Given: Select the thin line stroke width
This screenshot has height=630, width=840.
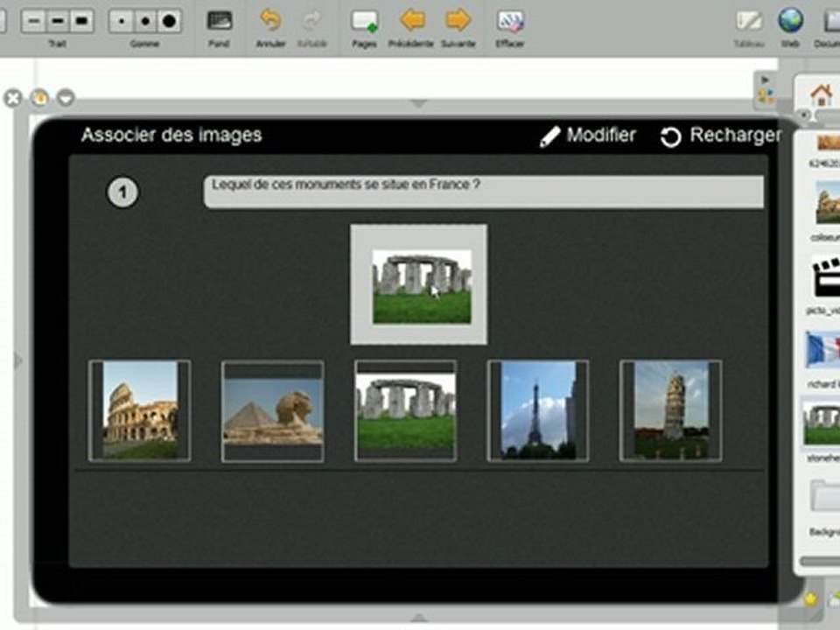Looking at the screenshot, I should pos(34,21).
